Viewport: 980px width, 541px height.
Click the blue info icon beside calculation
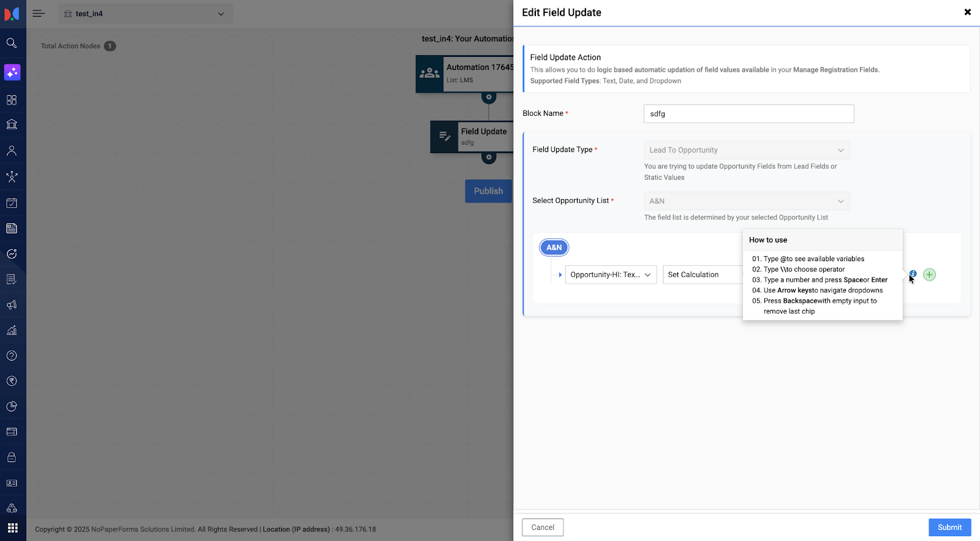[x=913, y=274]
